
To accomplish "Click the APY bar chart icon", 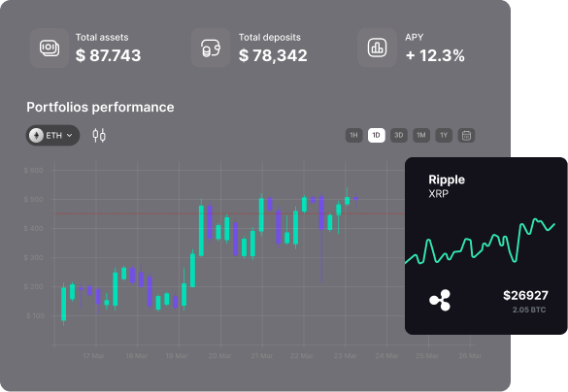I will click(377, 48).
